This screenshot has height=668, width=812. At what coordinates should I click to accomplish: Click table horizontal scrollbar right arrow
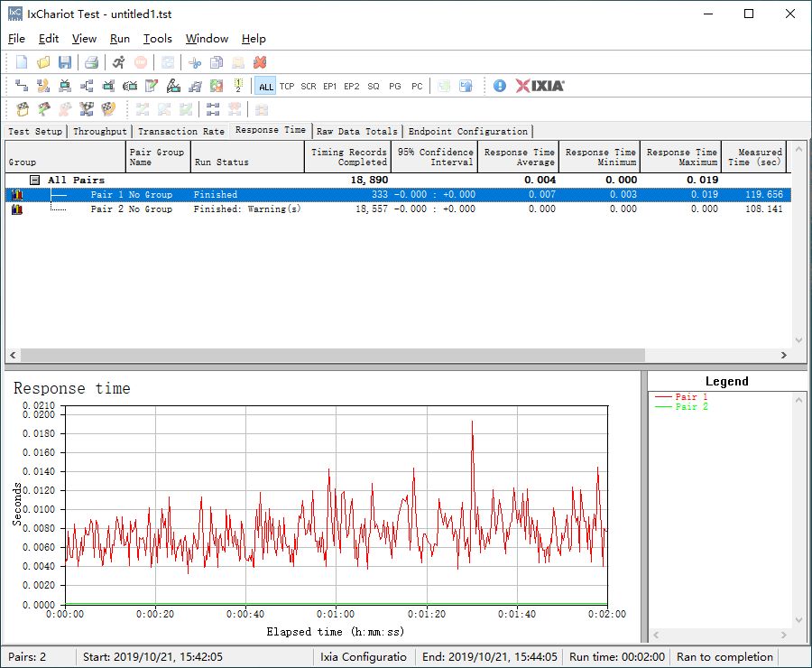783,355
